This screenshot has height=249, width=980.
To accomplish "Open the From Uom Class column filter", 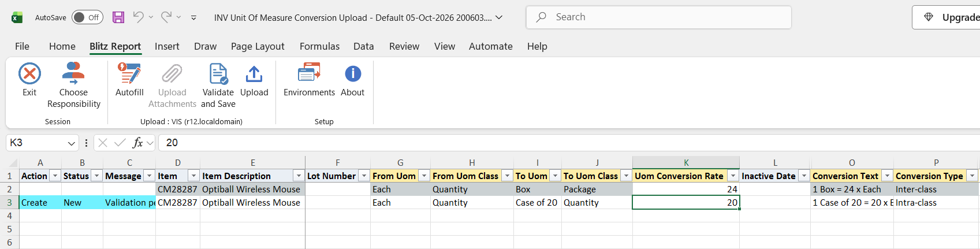I will 507,176.
